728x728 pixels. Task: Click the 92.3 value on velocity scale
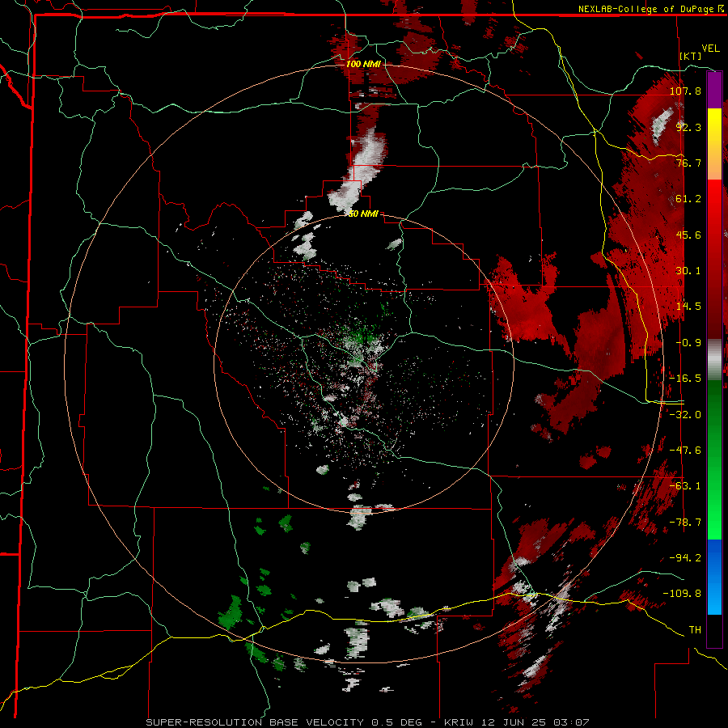click(688, 127)
